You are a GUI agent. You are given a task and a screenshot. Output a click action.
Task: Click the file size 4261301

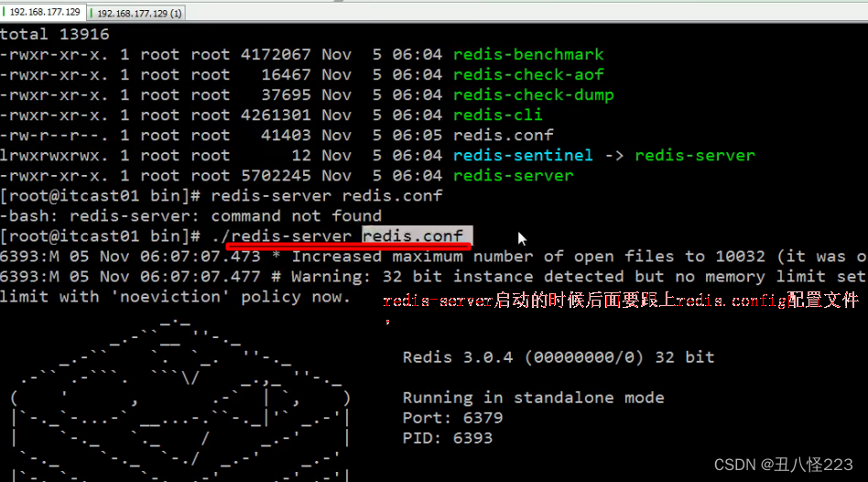(x=276, y=115)
